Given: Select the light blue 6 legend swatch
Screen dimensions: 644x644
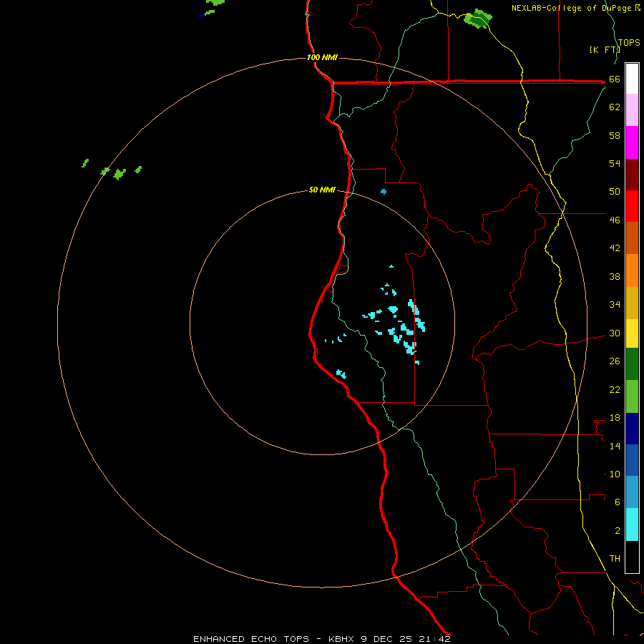Looking at the screenshot, I should (x=632, y=492).
